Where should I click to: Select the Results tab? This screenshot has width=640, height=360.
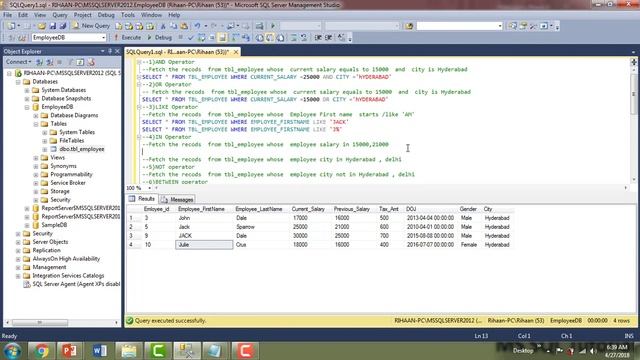142,199
